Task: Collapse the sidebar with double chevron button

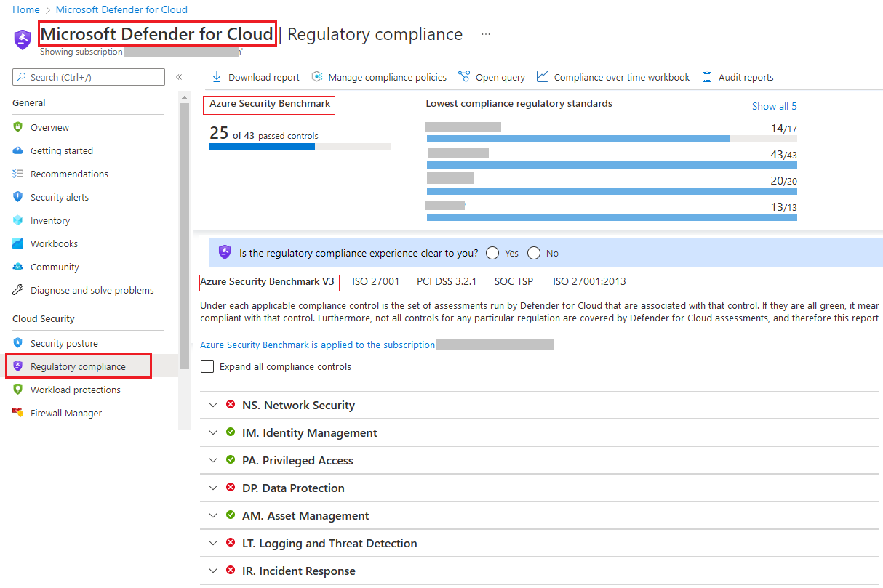Action: click(179, 77)
